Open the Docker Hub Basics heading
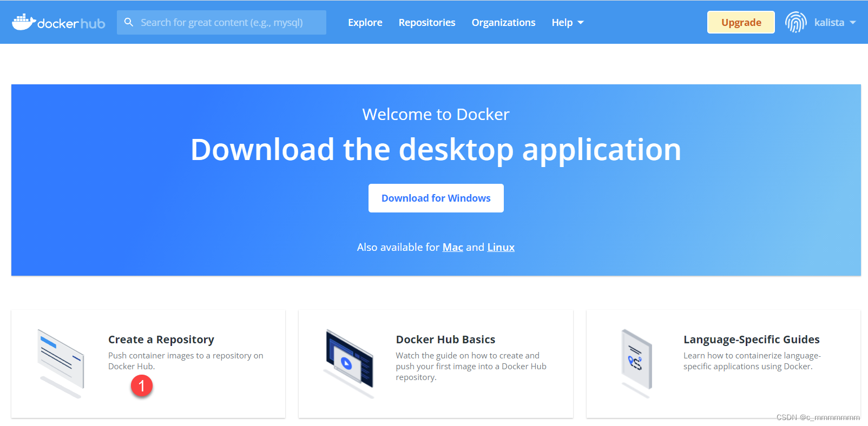 pyautogui.click(x=445, y=340)
